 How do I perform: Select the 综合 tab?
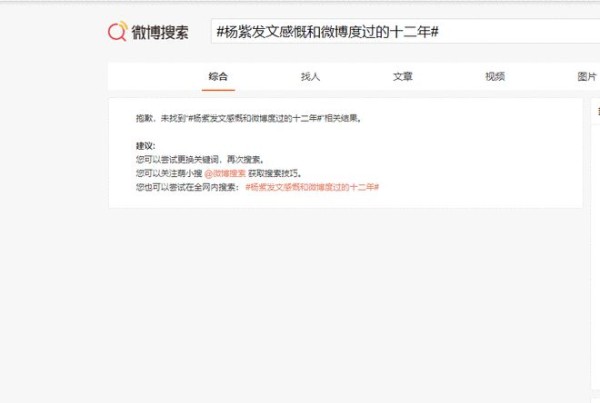(218, 77)
